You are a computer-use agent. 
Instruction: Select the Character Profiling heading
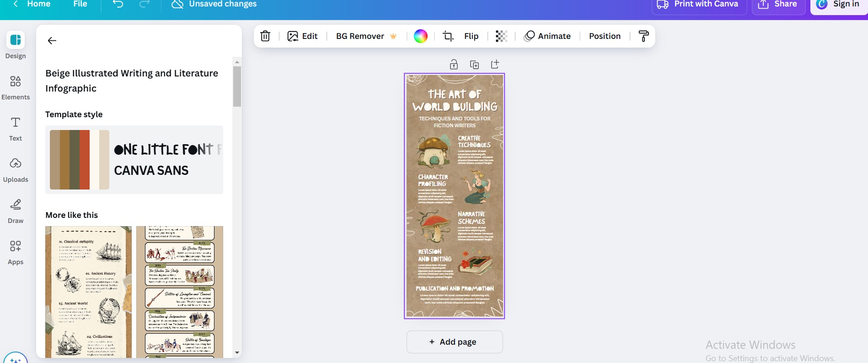point(433,180)
